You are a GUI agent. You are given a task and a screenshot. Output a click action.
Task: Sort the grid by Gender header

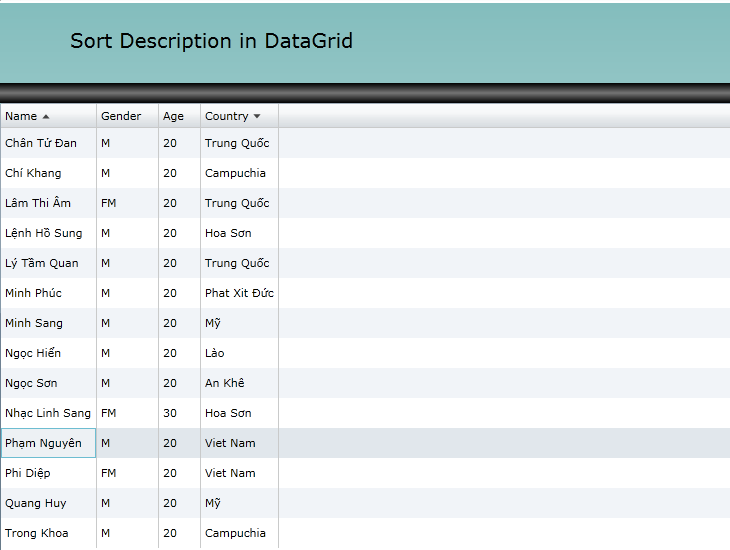tap(121, 116)
